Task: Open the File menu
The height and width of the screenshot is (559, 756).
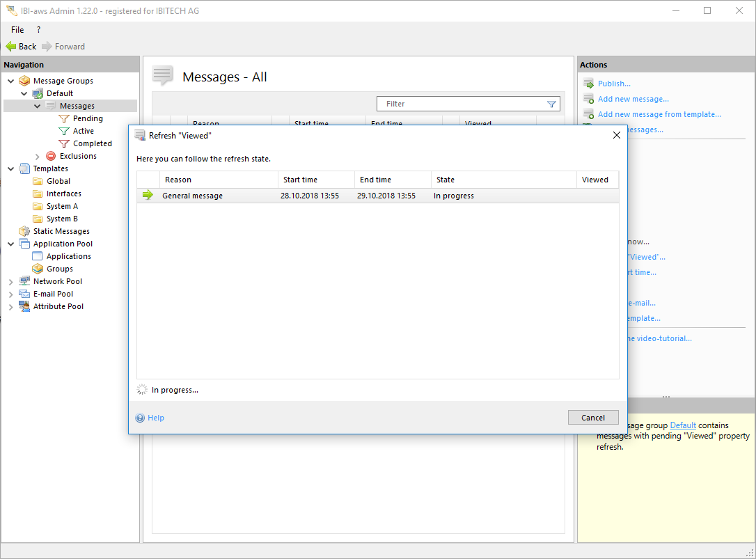Action: click(17, 30)
